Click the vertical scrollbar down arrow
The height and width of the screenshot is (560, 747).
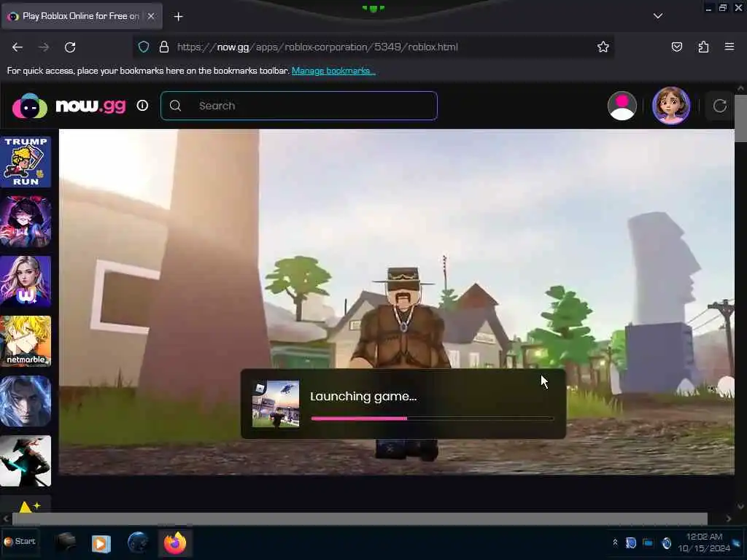click(x=740, y=507)
